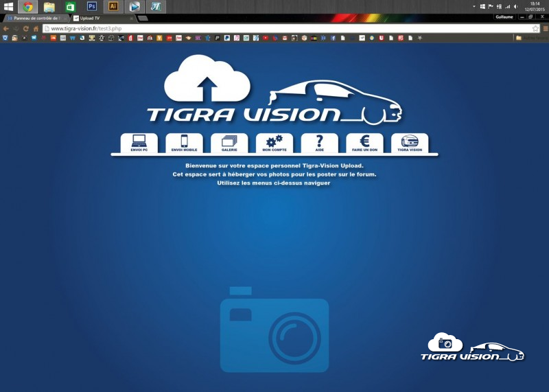Go to the browser home page button

[36, 29]
